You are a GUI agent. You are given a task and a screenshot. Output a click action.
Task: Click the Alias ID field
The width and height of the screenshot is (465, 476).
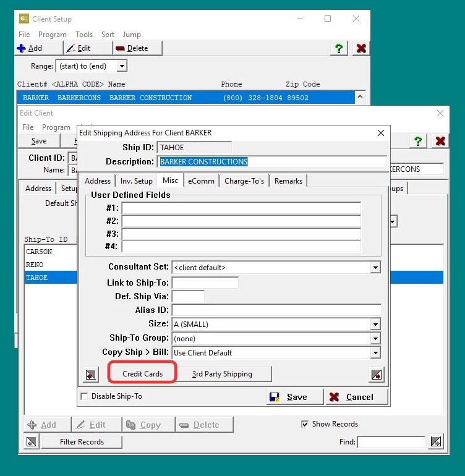tap(276, 310)
